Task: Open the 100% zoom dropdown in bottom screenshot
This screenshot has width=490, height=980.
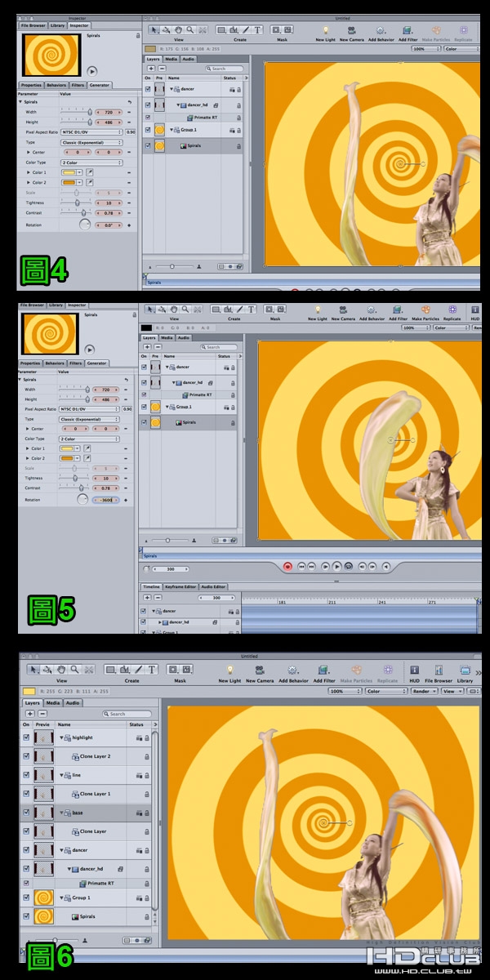Action: (343, 691)
